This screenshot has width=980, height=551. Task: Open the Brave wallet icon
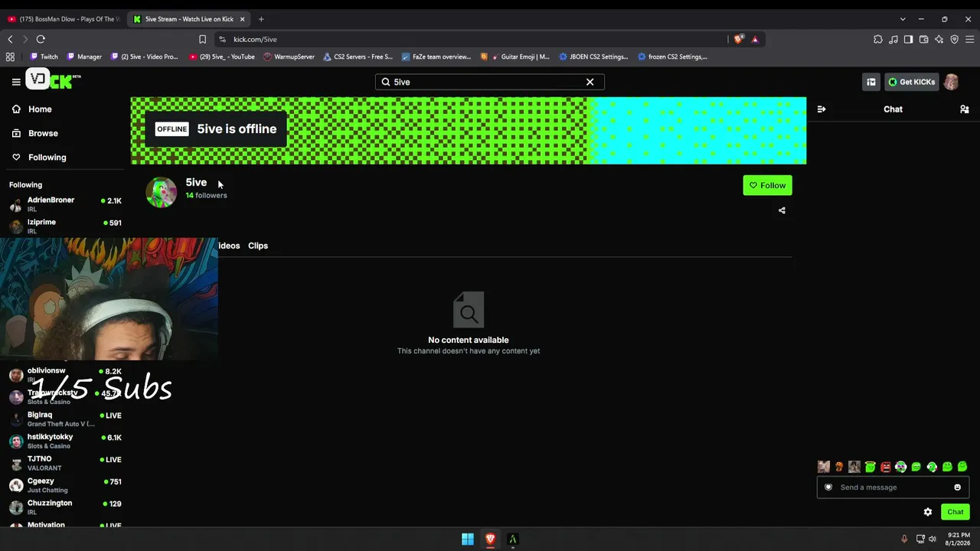[923, 39]
